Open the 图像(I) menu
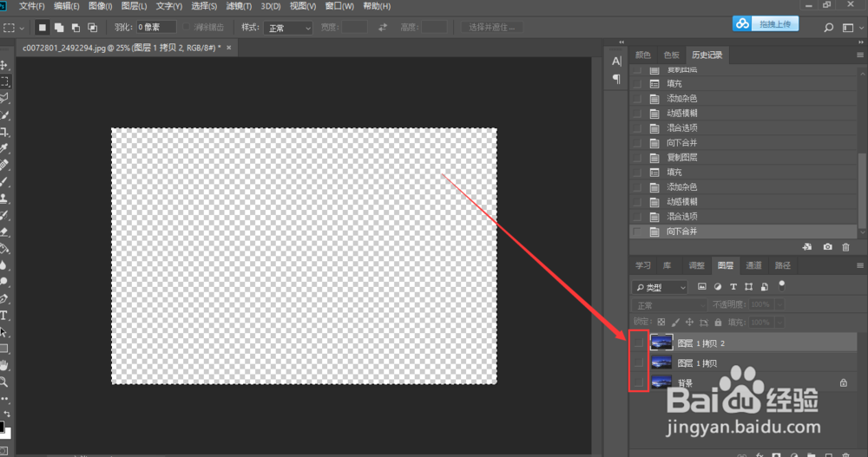The width and height of the screenshot is (868, 457). pyautogui.click(x=100, y=6)
